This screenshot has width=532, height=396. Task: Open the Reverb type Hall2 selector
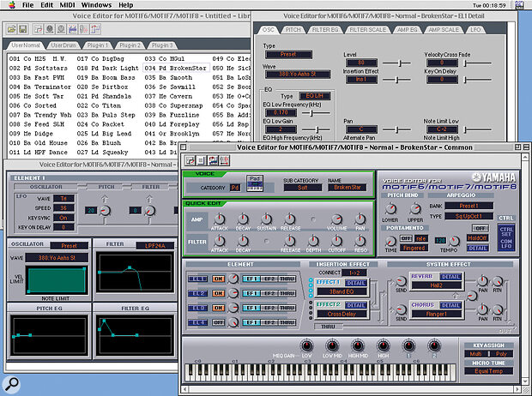[437, 285]
